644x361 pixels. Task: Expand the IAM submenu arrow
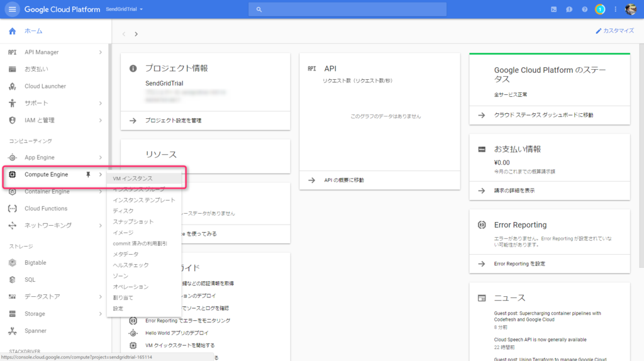[x=100, y=120]
